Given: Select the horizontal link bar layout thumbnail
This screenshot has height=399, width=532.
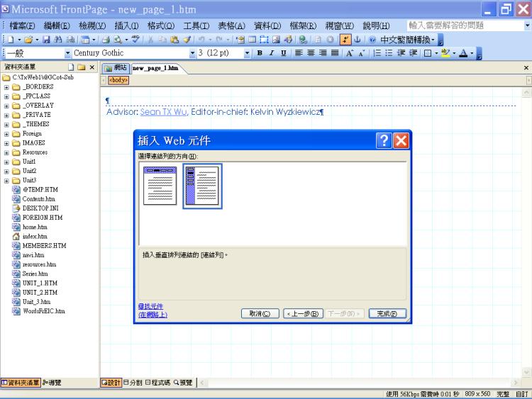Looking at the screenshot, I should (x=160, y=186).
